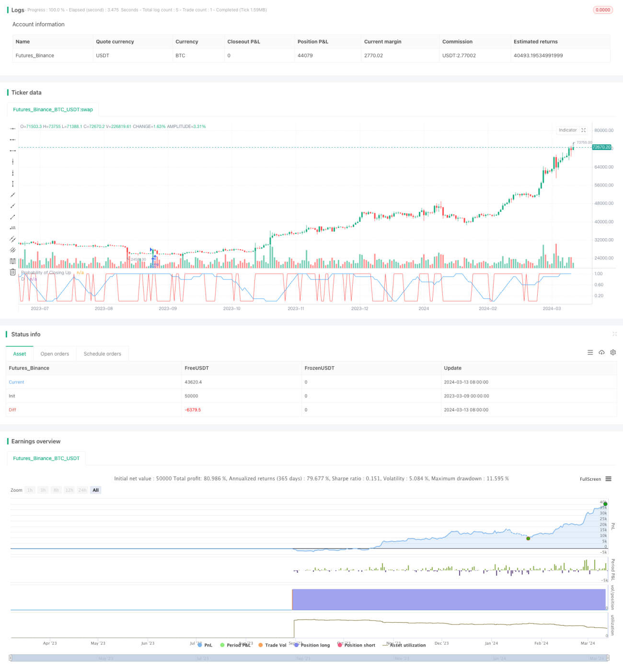Collapse the Status info panel with arrows

(x=614, y=334)
